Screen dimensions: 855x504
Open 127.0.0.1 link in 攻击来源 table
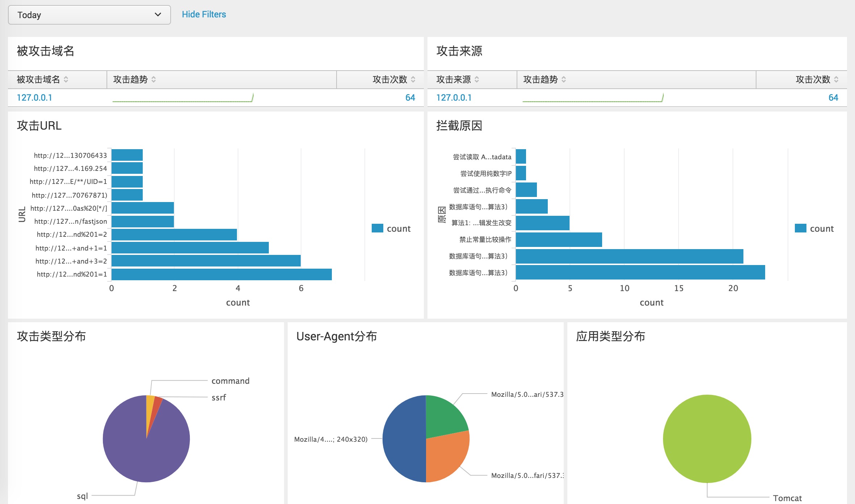[454, 98]
